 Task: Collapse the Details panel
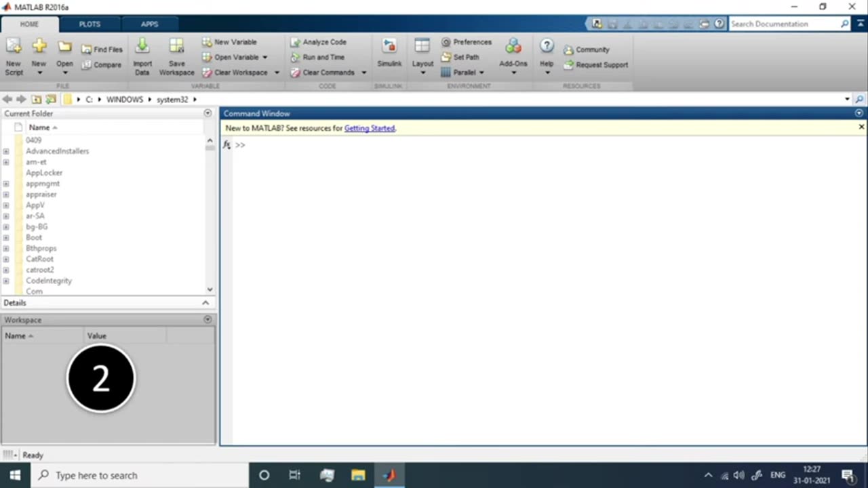(x=205, y=303)
